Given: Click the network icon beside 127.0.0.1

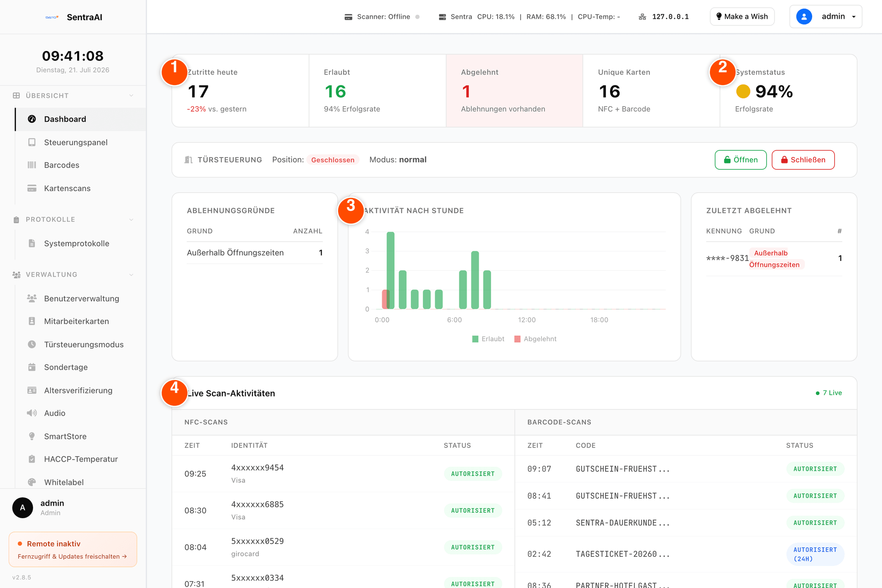Looking at the screenshot, I should 642,17.
